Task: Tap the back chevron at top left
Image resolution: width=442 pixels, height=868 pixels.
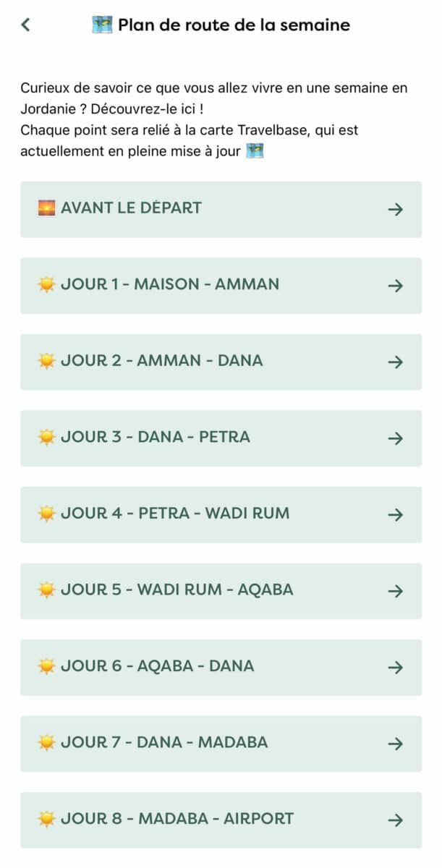Action: (x=24, y=24)
